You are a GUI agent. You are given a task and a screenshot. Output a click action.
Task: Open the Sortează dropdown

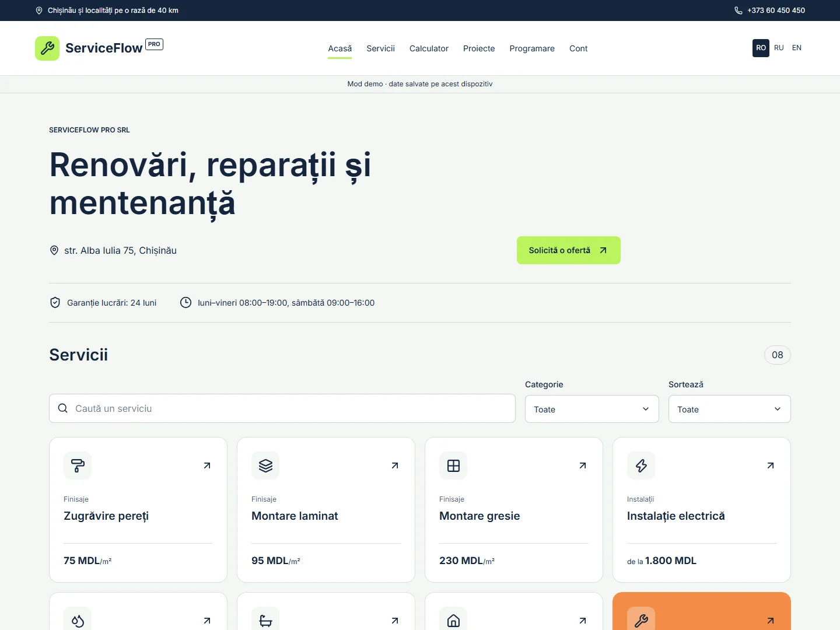click(x=730, y=409)
